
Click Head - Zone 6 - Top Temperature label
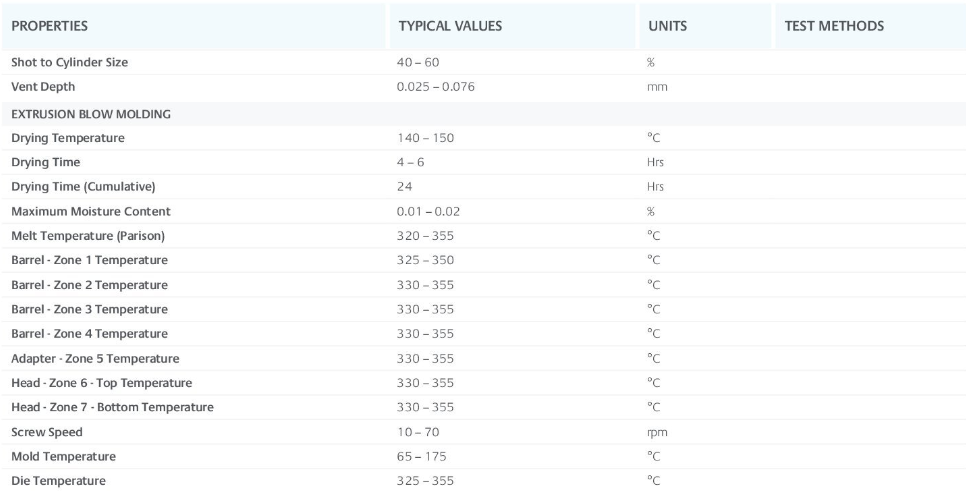[x=101, y=383]
